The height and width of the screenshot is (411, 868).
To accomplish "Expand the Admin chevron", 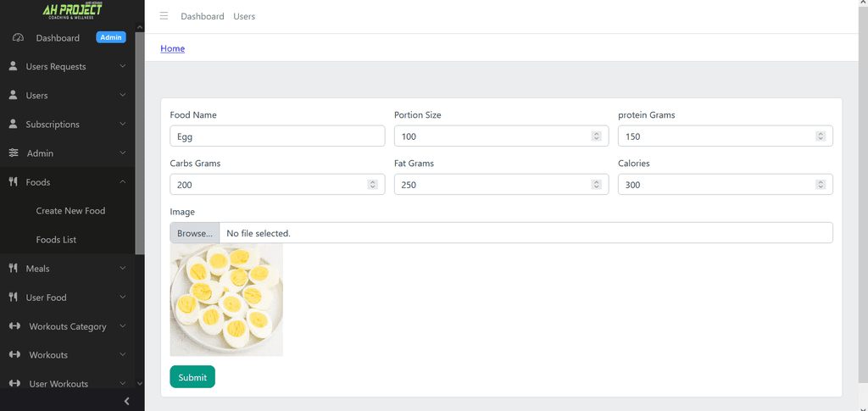I will [x=123, y=153].
